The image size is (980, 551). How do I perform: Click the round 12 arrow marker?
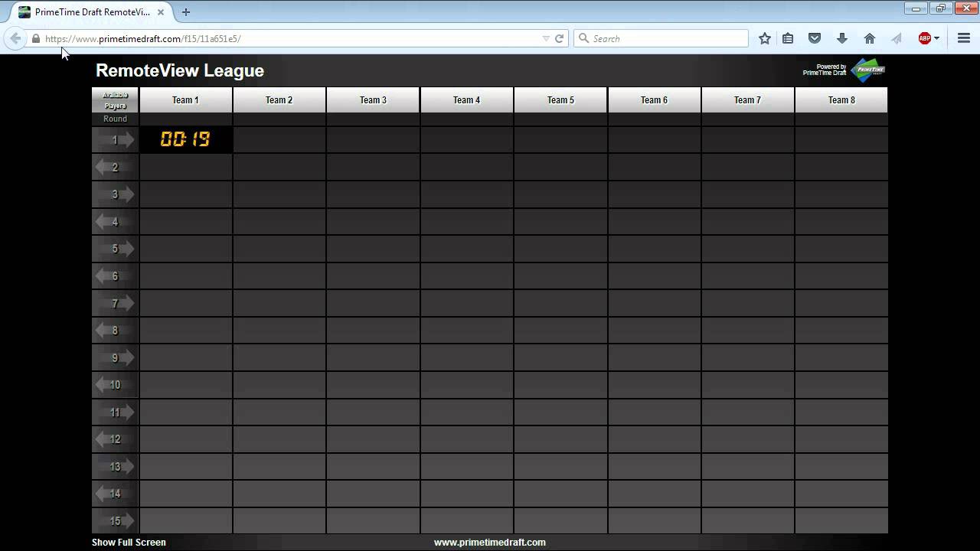(116, 439)
